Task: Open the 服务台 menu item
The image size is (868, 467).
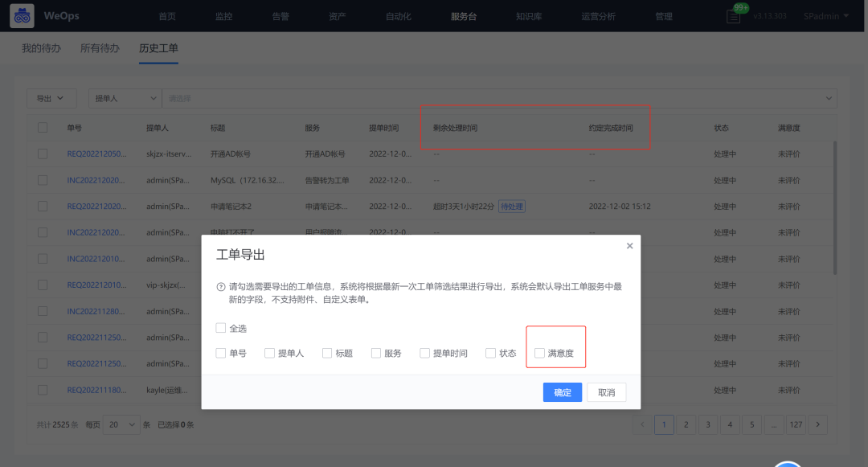Action: [x=464, y=17]
